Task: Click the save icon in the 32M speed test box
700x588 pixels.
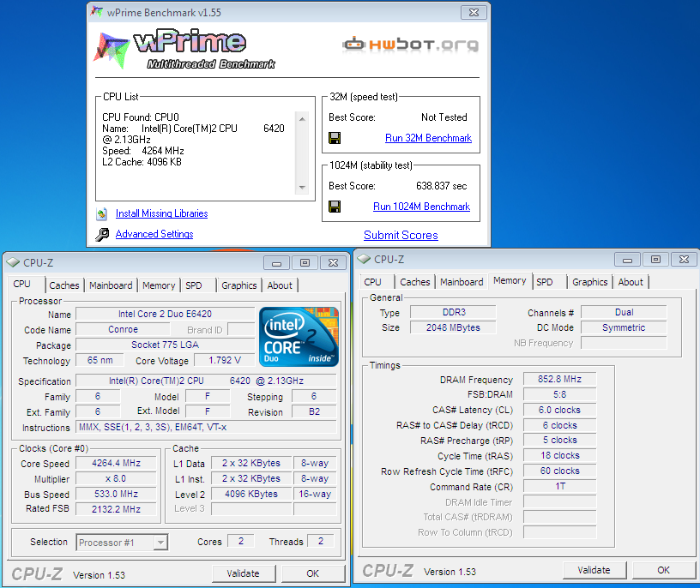Action: point(335,138)
